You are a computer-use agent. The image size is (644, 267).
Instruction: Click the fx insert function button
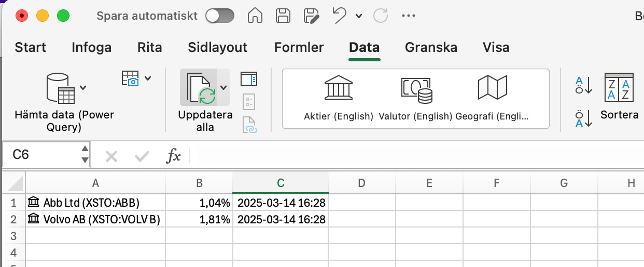173,156
